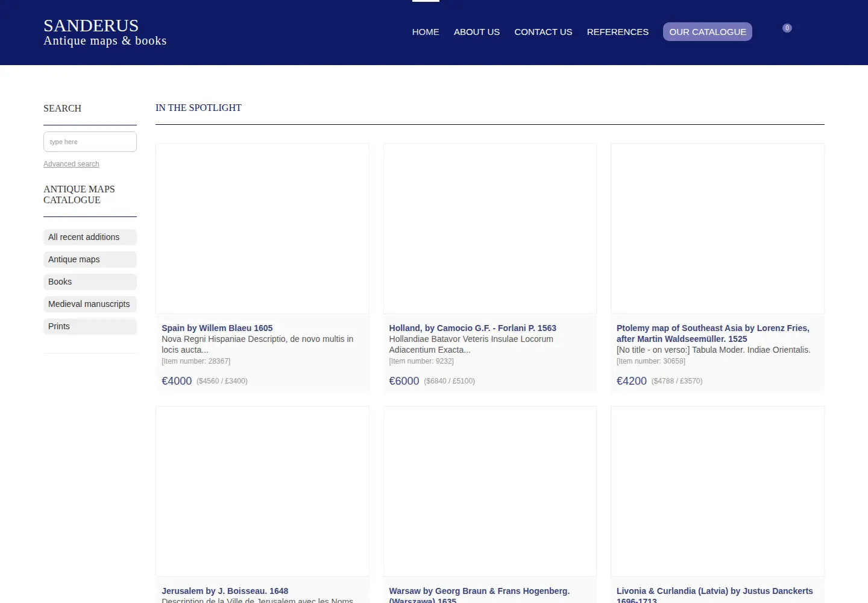
Task: Open 'Holland, by Camocio G.F. - Forlani' listing
Action: (473, 328)
